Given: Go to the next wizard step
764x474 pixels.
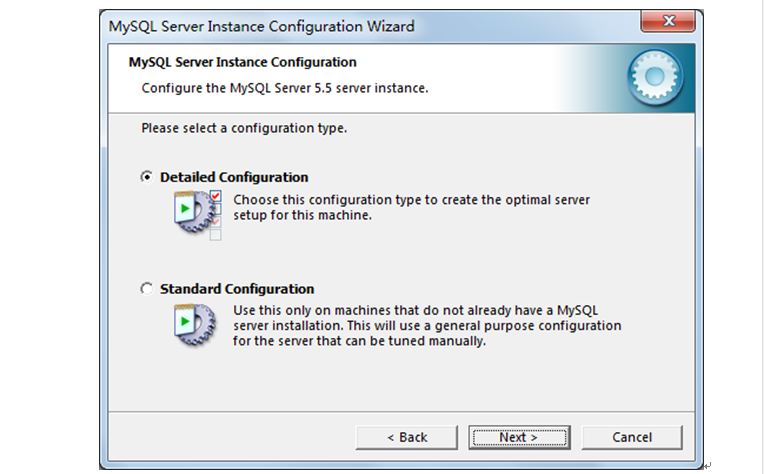Looking at the screenshot, I should pos(519,437).
